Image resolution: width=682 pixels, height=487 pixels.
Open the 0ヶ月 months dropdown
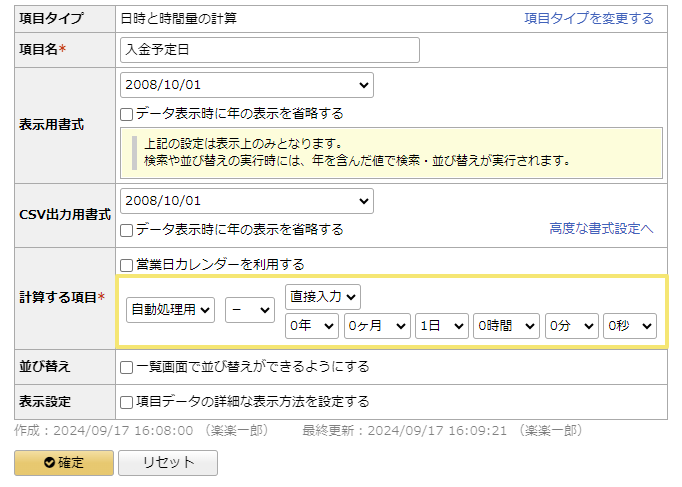click(377, 326)
